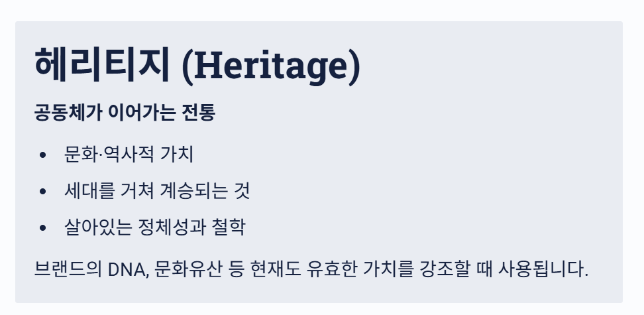Click the bullet text 세대를 거쳐 계승되는 것
Viewport: 644px width, 315px height.
(x=157, y=191)
